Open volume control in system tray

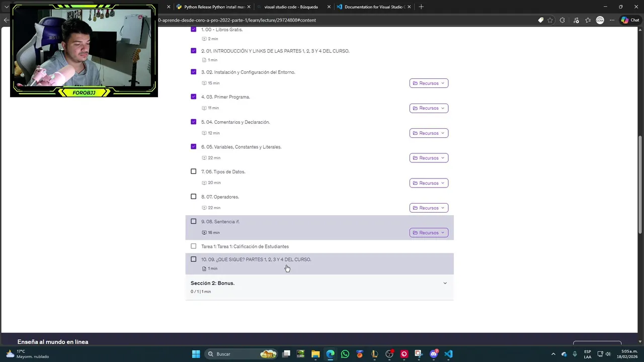click(608, 354)
